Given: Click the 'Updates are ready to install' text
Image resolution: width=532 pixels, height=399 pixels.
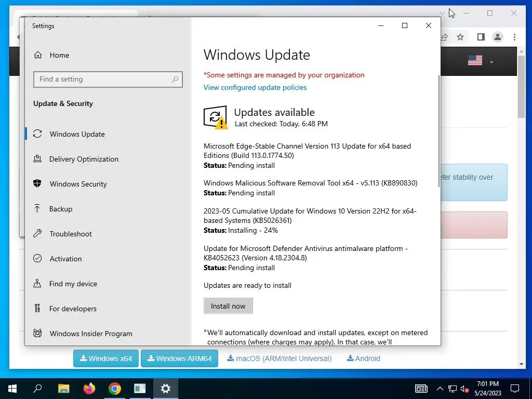Looking at the screenshot, I should (247, 285).
